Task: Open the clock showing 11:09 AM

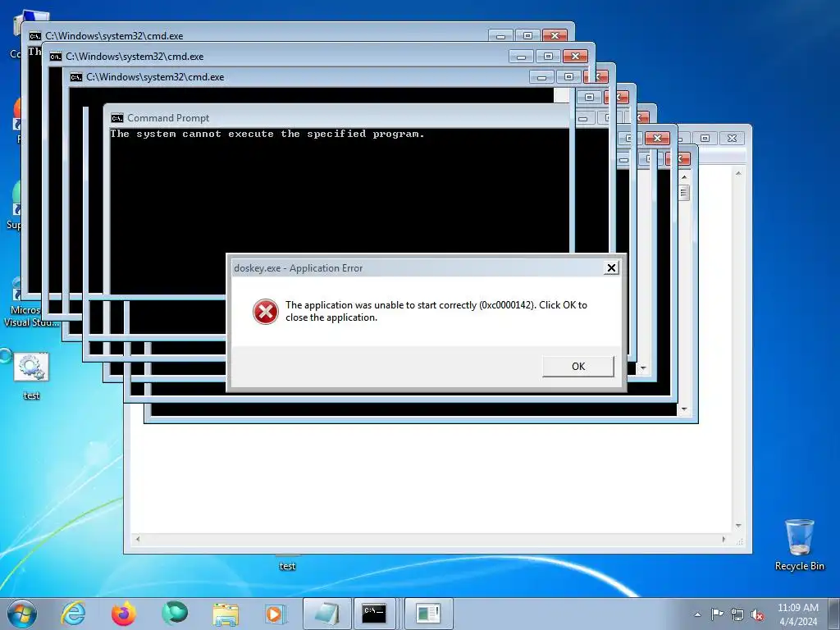Action: (x=797, y=614)
